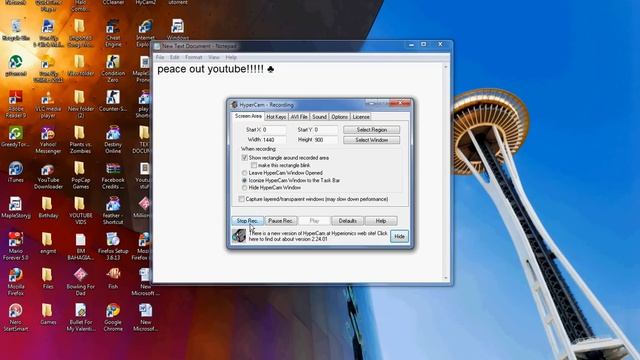Open Adobe Reader 9 desktop shortcut
This screenshot has width=640, height=360.
[x=16, y=103]
